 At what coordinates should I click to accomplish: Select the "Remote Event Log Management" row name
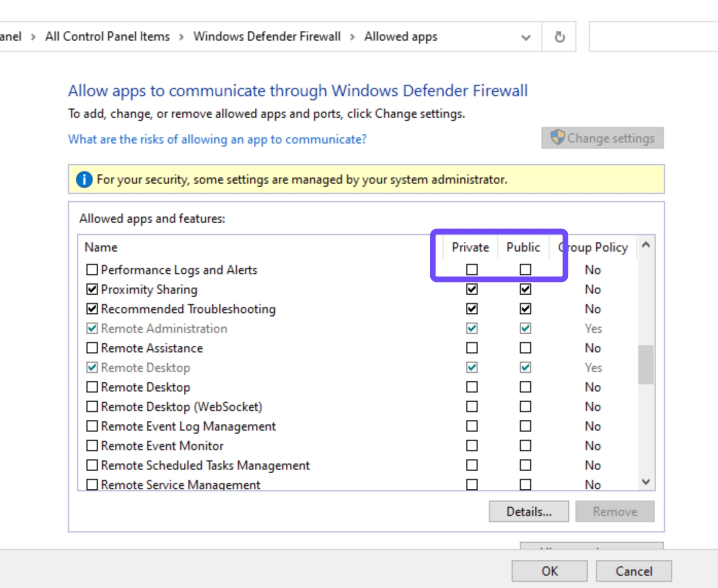[x=188, y=426]
